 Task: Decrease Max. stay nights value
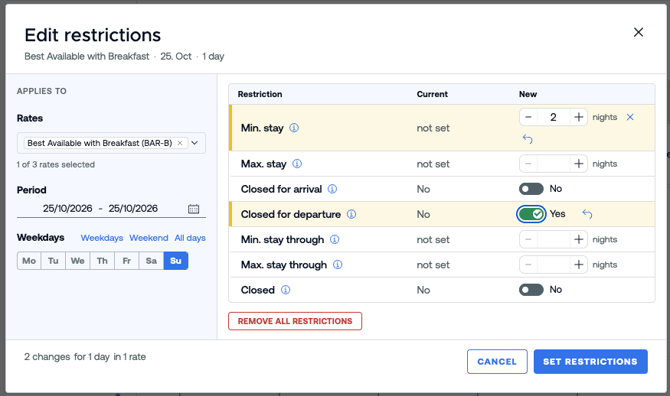[528, 164]
